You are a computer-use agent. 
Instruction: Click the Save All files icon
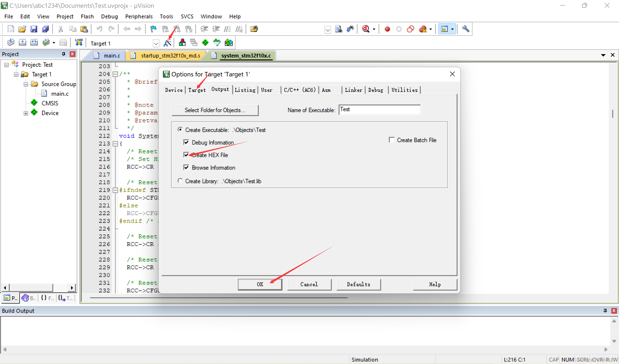(x=45, y=29)
